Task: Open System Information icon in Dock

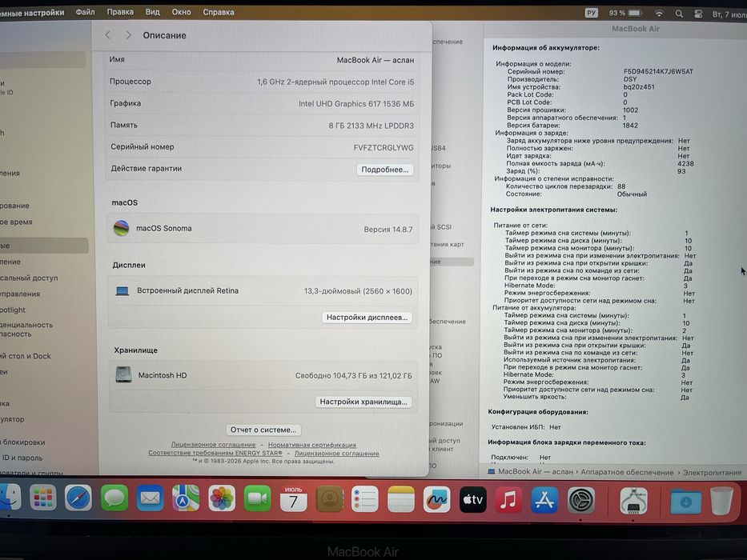Action: coord(633,501)
